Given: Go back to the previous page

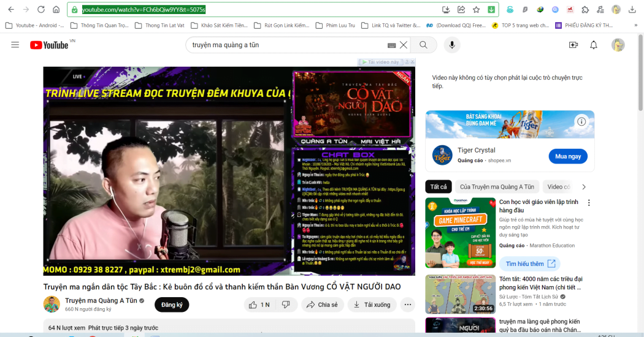Looking at the screenshot, I should (x=11, y=9).
